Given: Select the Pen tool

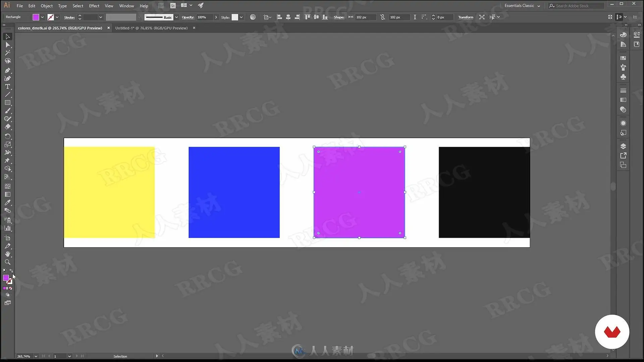Looking at the screenshot, I should [x=7, y=70].
